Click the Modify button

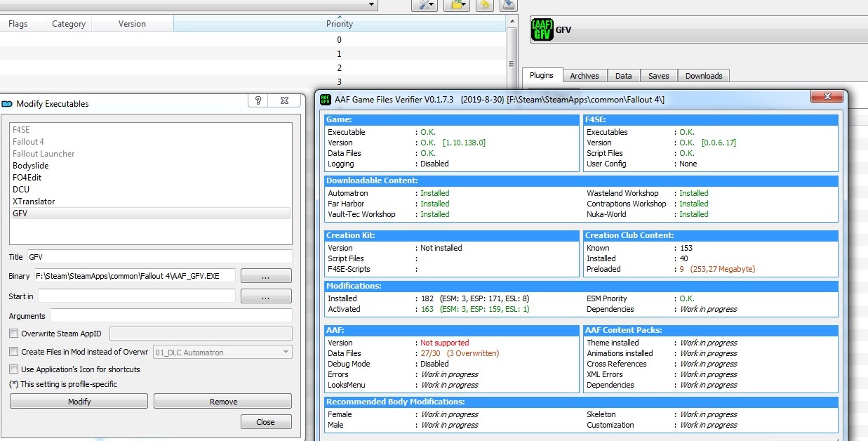(x=79, y=402)
